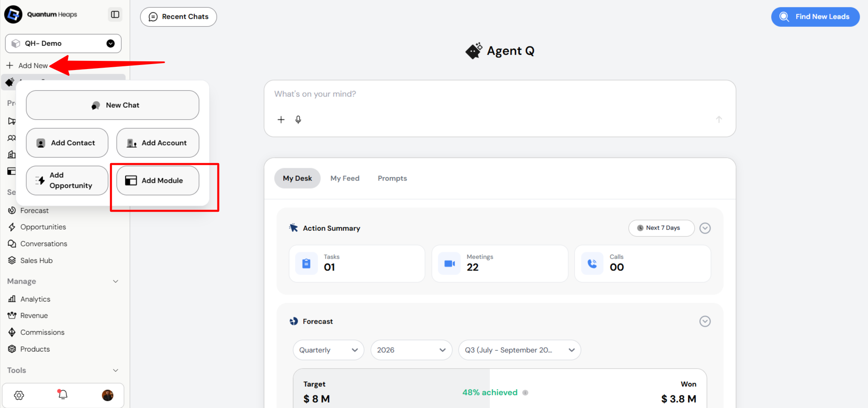Image resolution: width=868 pixels, height=408 pixels.
Task: Switch to the My Feed tab
Action: [x=345, y=178]
